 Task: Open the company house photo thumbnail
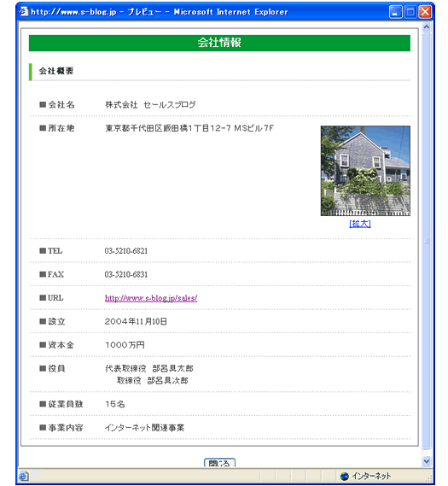365,171
